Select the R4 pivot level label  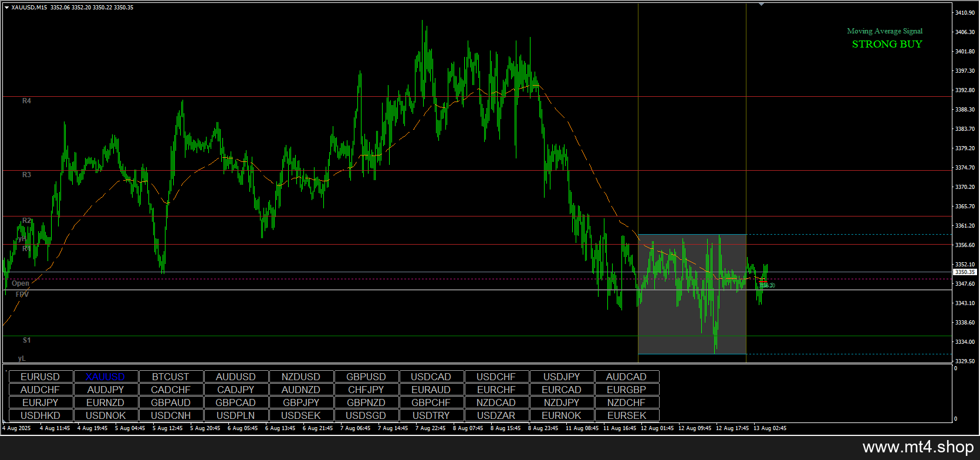pos(26,101)
